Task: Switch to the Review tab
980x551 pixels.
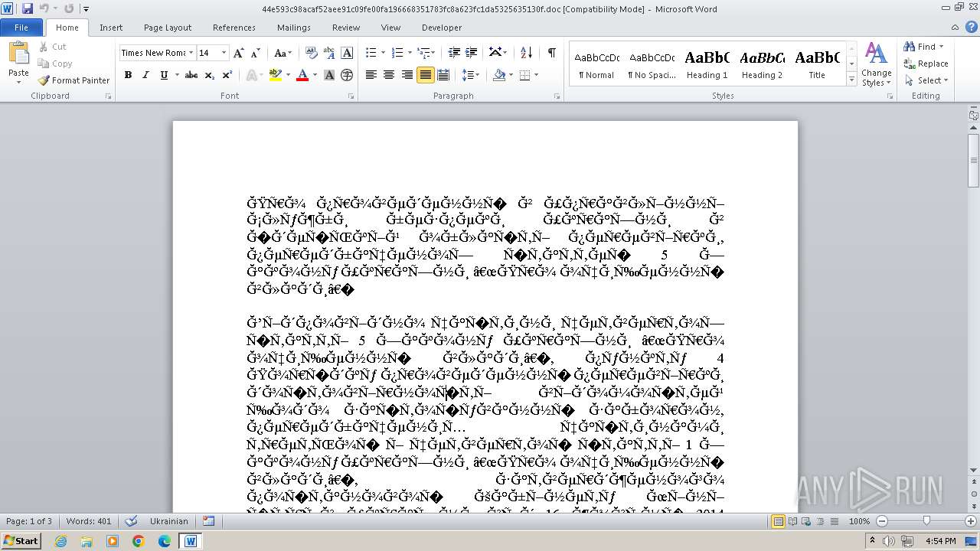Action: (346, 27)
